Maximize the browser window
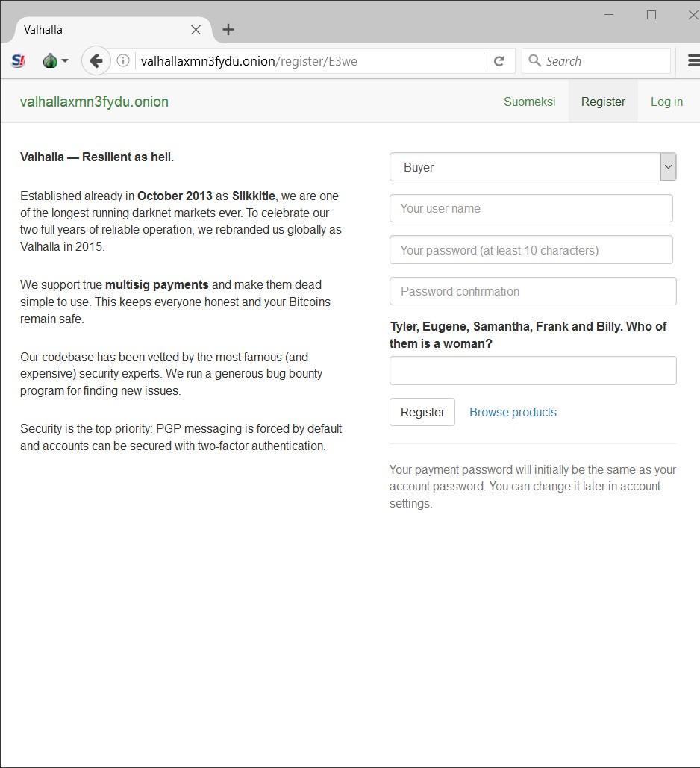 click(x=651, y=15)
